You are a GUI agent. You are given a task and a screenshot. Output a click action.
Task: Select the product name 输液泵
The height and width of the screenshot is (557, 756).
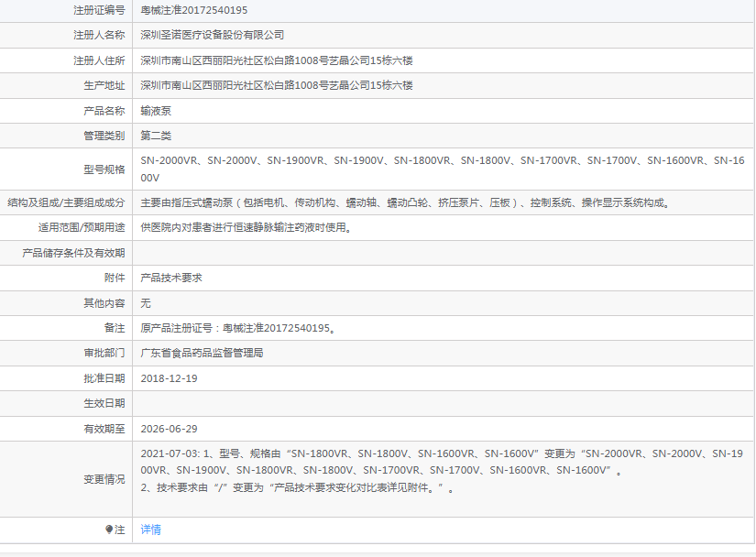[x=156, y=111]
